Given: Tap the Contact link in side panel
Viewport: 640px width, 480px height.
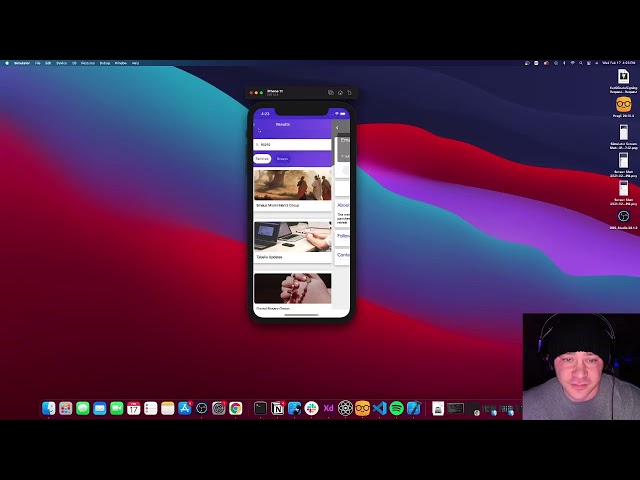Looking at the screenshot, I should point(343,255).
